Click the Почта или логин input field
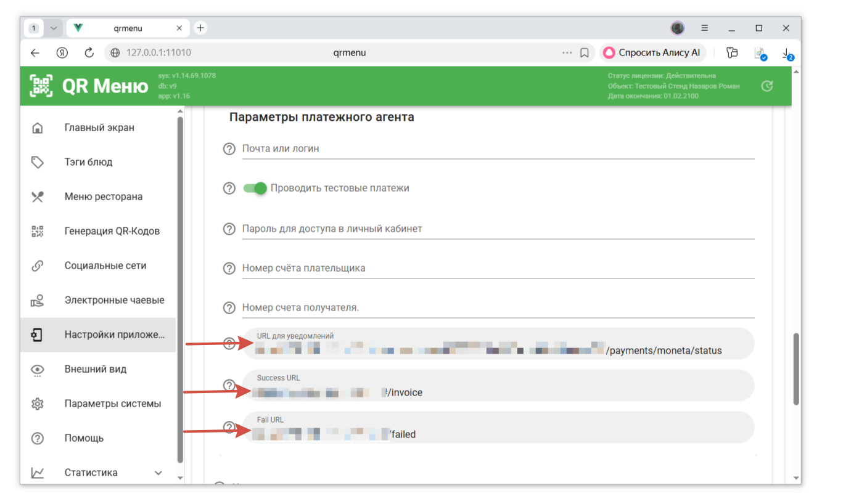The width and height of the screenshot is (859, 504). click(497, 149)
